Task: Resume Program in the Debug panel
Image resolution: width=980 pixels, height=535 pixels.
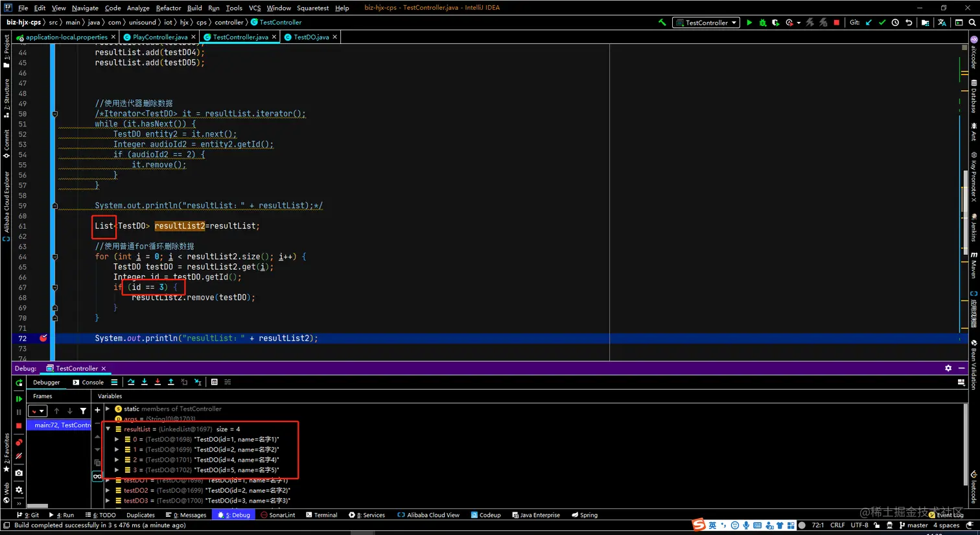Action: click(x=19, y=399)
